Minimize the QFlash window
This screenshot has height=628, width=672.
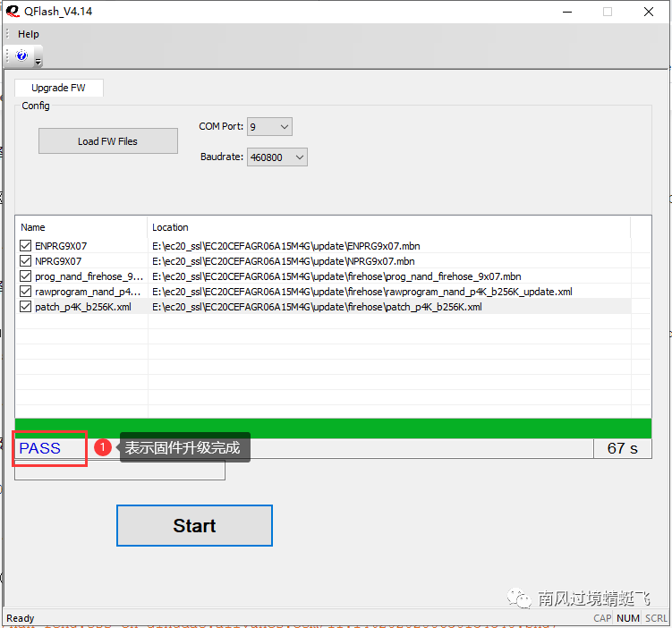point(567,12)
